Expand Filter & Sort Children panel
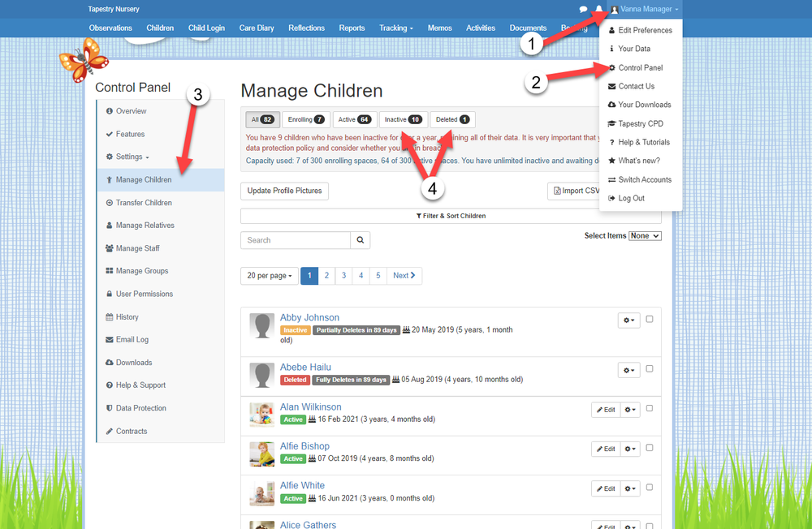The height and width of the screenshot is (529, 812). tap(451, 216)
